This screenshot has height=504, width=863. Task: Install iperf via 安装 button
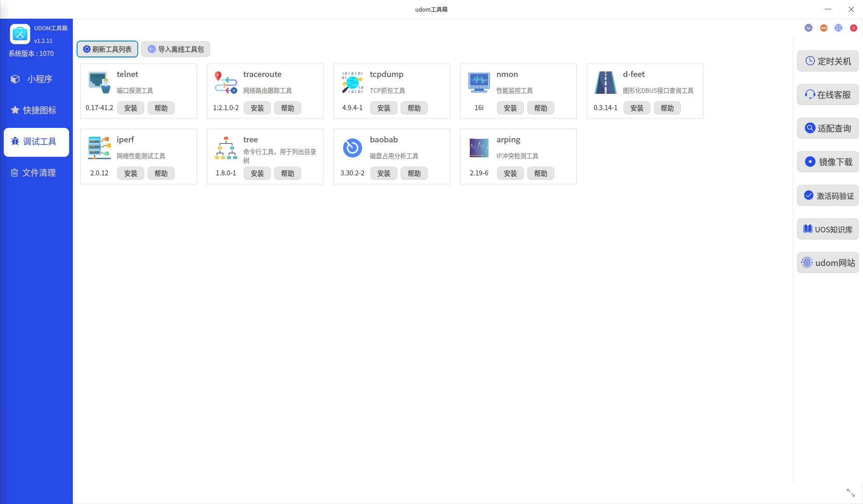(x=131, y=173)
